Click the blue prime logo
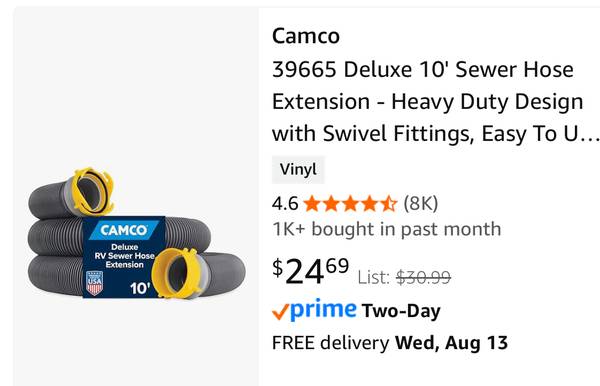The width and height of the screenshot is (600, 386). (x=323, y=309)
